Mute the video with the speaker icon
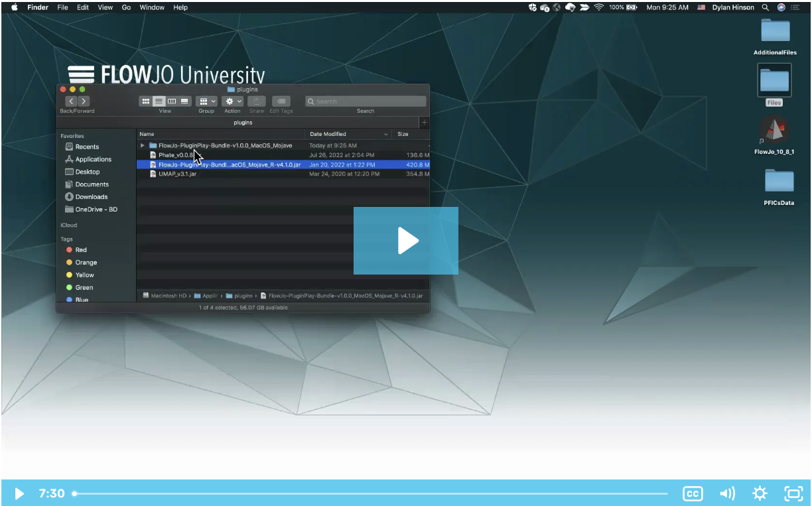This screenshot has height=506, width=812. click(x=727, y=493)
